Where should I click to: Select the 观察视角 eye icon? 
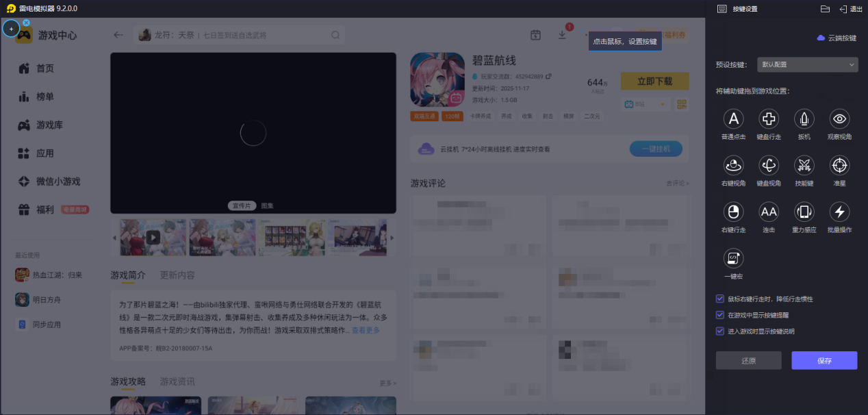click(x=840, y=119)
